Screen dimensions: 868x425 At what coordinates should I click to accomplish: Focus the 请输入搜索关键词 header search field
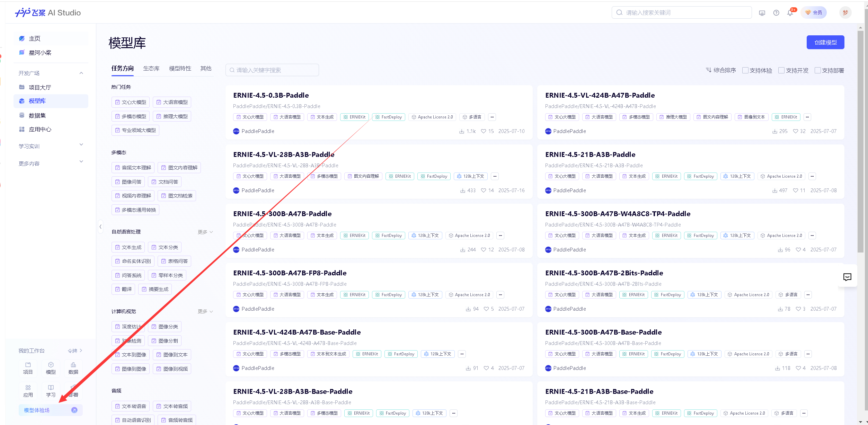682,12
